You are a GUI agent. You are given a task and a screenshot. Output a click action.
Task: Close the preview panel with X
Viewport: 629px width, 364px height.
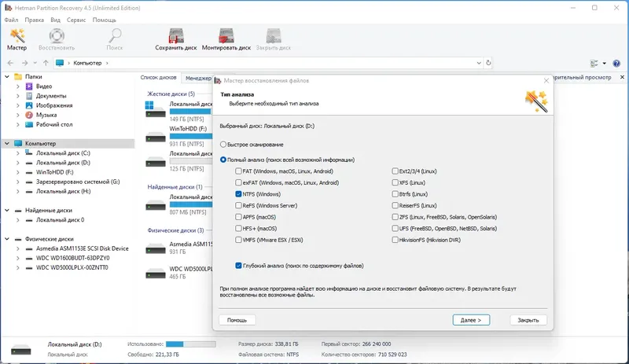point(622,77)
